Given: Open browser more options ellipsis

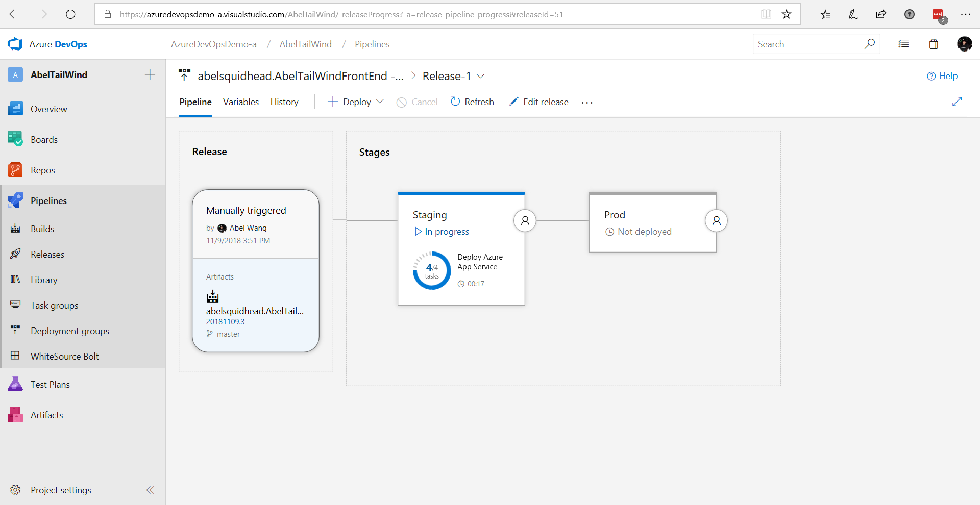Looking at the screenshot, I should tap(966, 14).
